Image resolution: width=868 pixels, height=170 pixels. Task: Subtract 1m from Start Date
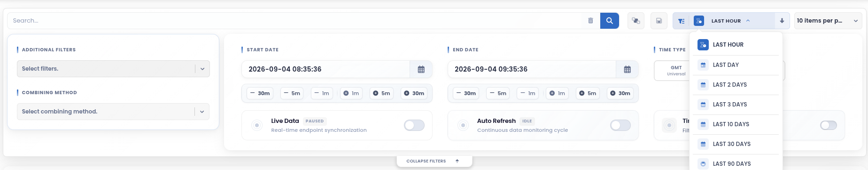(x=322, y=93)
